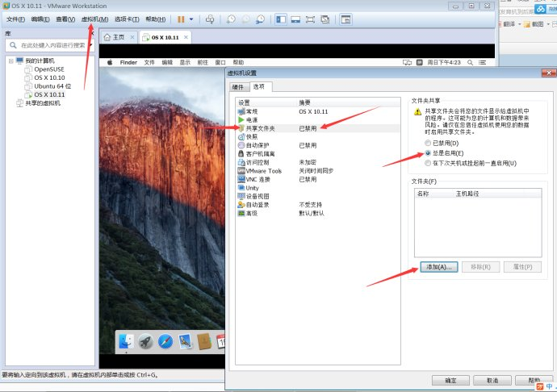Close the OS X 10.11 tab
The image size is (557, 392).
pyautogui.click(x=186, y=37)
